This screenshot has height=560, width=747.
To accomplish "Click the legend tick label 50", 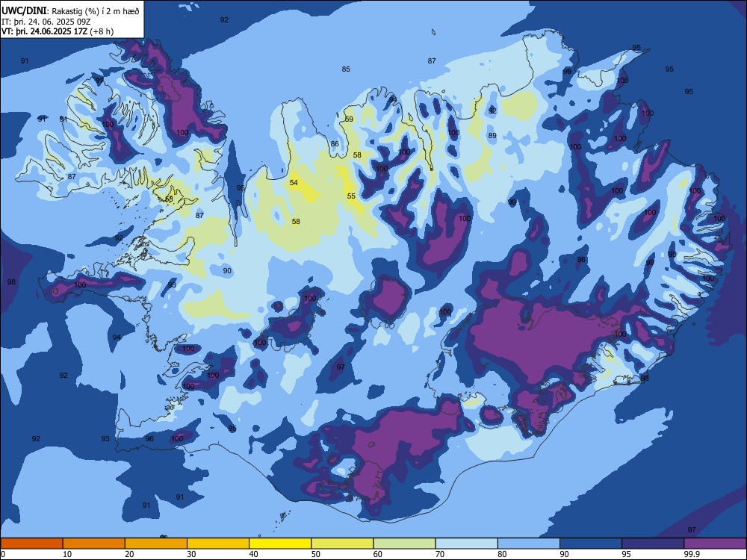I will (316, 554).
